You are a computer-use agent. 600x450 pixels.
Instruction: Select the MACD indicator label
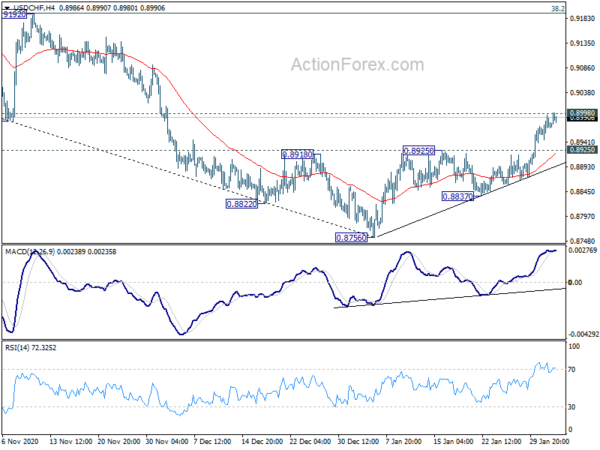[60, 252]
